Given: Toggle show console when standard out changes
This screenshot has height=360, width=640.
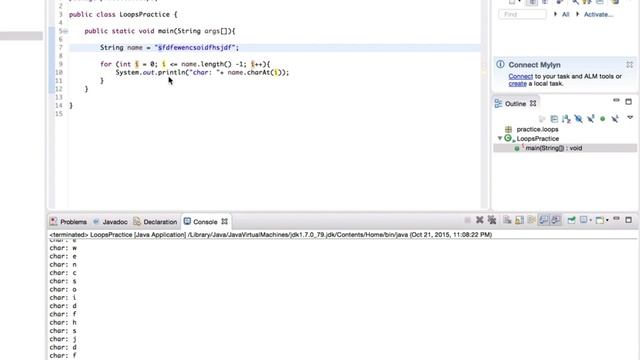Looking at the screenshot, I should pyautogui.click(x=544, y=220).
